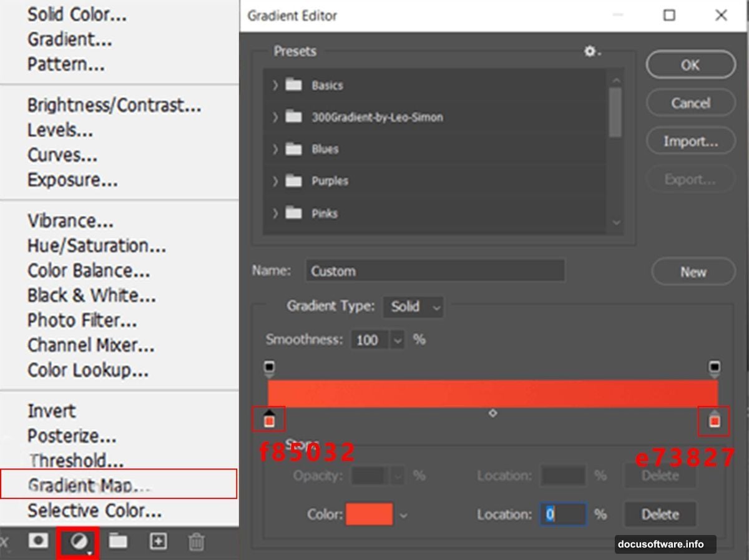The image size is (749, 560).
Task: Open the Gradient Type dropdown
Action: [413, 307]
